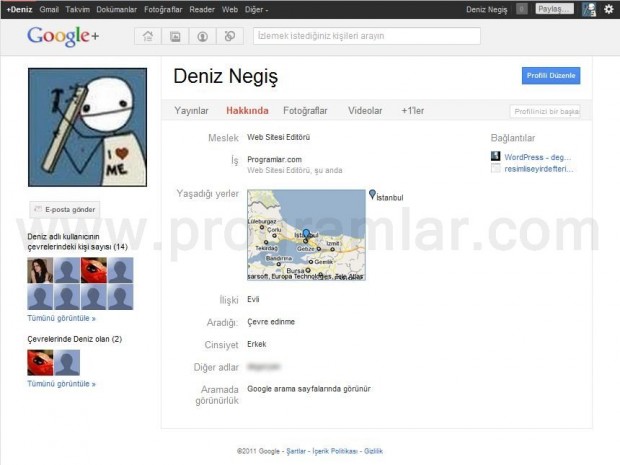Click the Erkek gender value

click(x=257, y=344)
